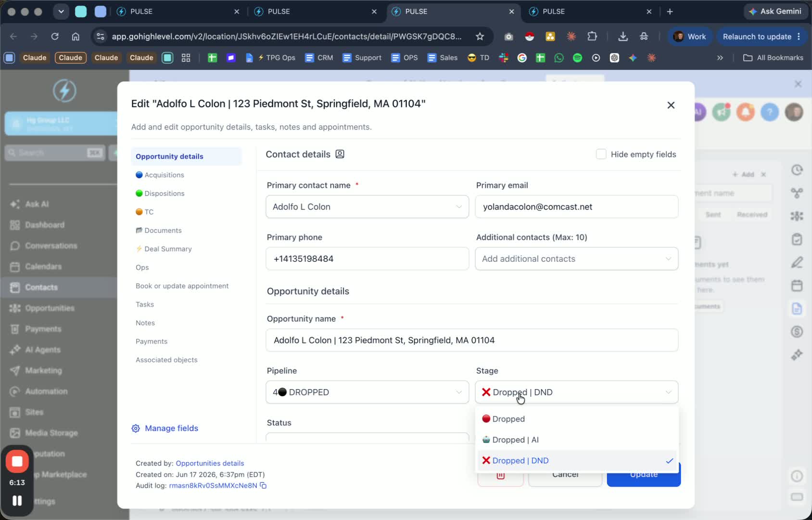Screen dimensions: 812x520
Task: Open the Chrome extensions puzzle icon
Action: click(592, 37)
